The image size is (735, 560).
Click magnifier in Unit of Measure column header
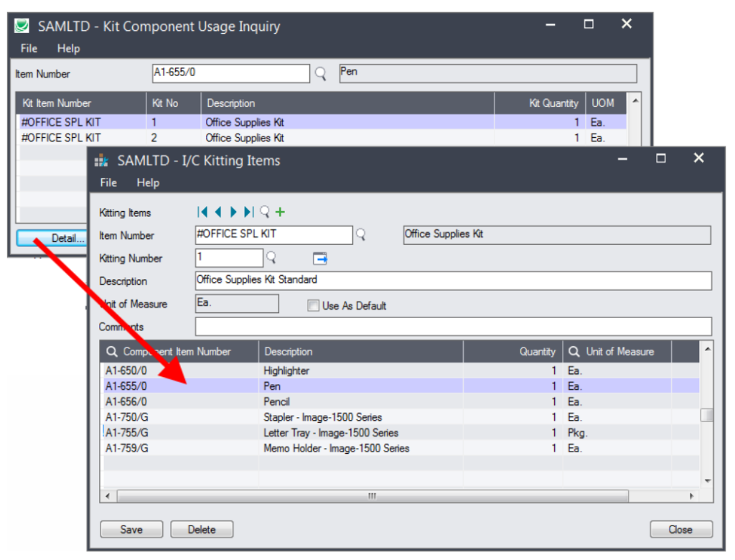pyautogui.click(x=574, y=352)
